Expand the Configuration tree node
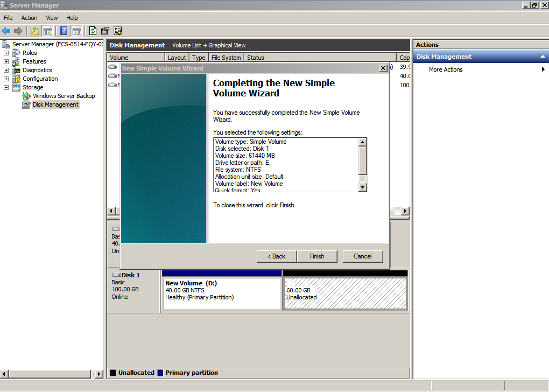 [6, 79]
